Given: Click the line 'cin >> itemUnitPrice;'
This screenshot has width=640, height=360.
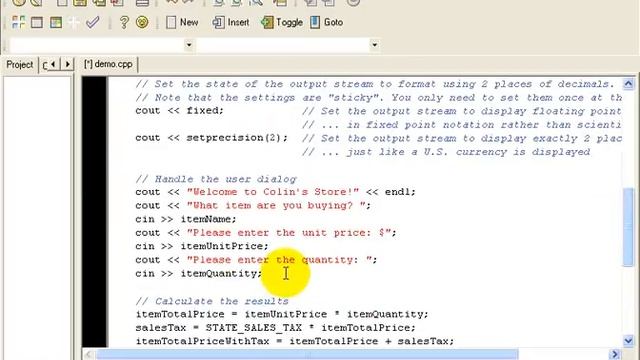Looking at the screenshot, I should pos(202,246).
